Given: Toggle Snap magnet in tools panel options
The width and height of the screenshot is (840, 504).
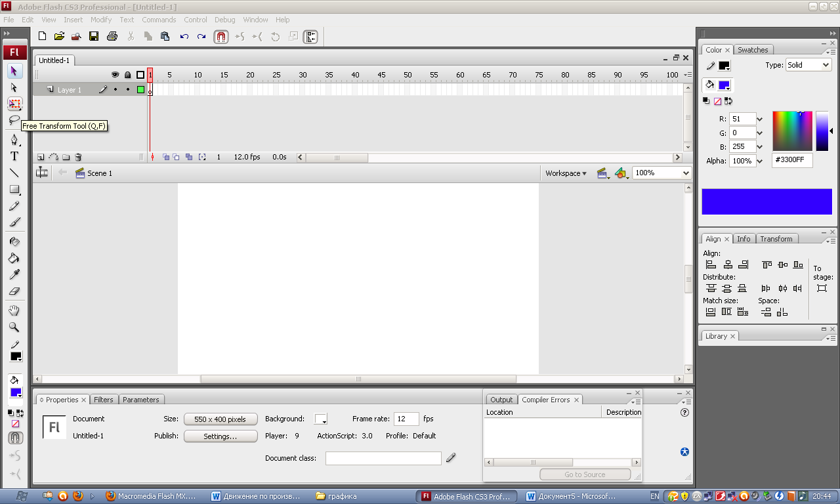Looking at the screenshot, I should (x=14, y=438).
